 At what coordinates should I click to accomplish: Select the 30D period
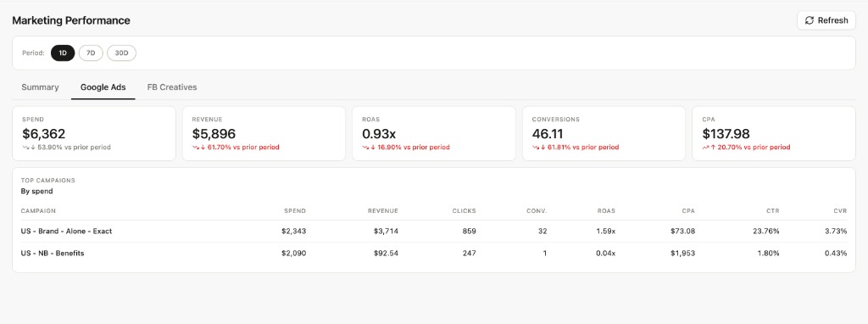pos(121,53)
